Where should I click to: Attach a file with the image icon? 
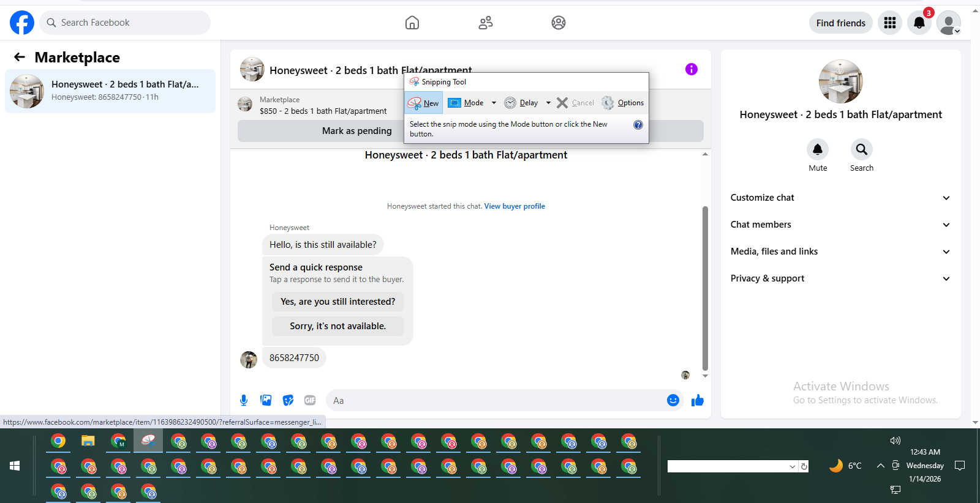coord(266,400)
